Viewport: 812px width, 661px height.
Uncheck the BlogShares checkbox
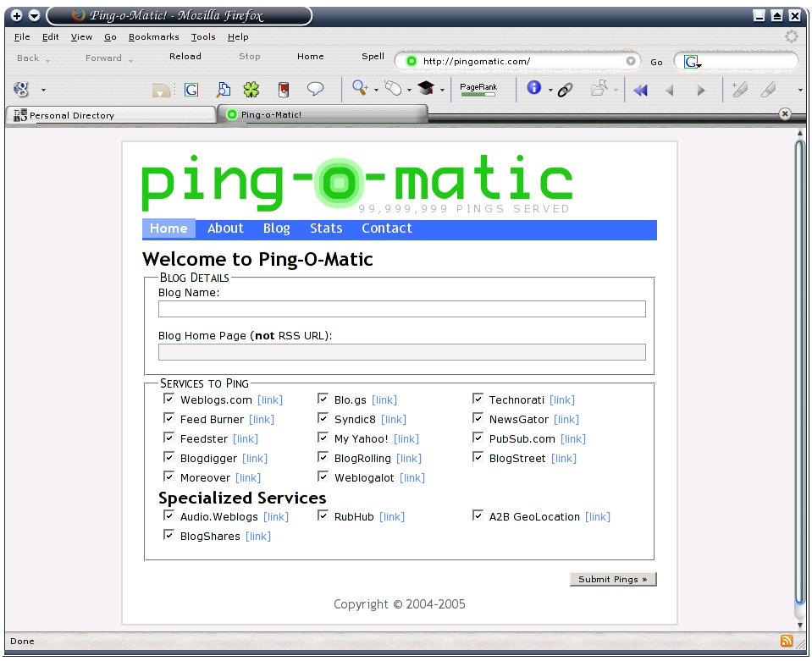pyautogui.click(x=168, y=535)
